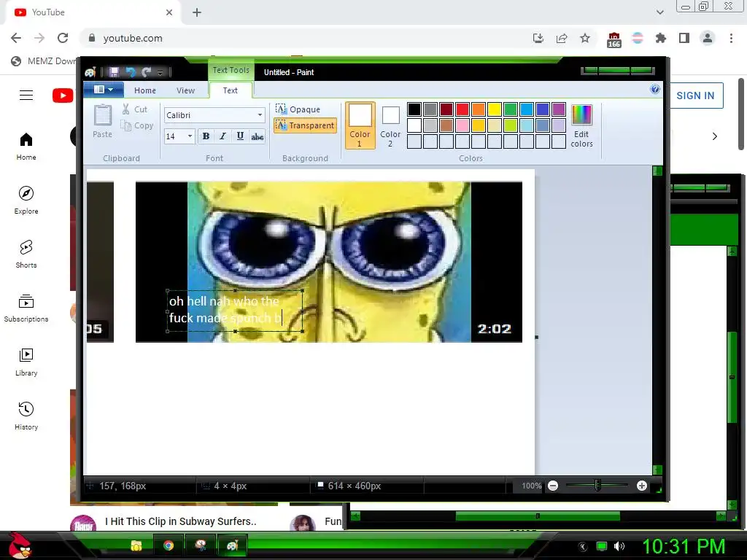747x560 pixels.
Task: Click Paint vertical scrollbar up arrow
Action: coord(657,171)
